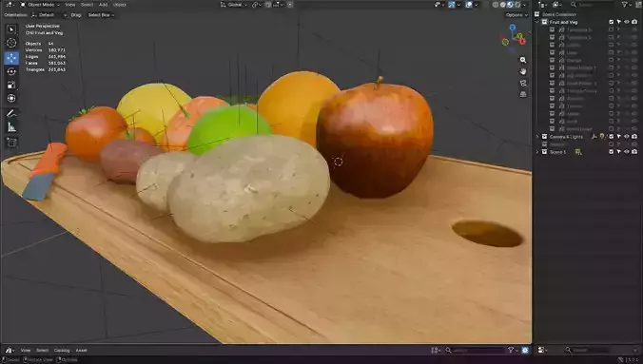Screen dimensions: 643x364
Task: Select the Add Cube tool
Action: [11, 143]
